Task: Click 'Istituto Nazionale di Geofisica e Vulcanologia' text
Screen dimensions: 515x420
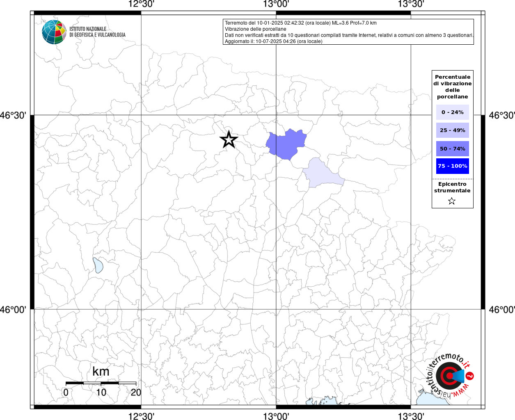Action: pyautogui.click(x=98, y=32)
